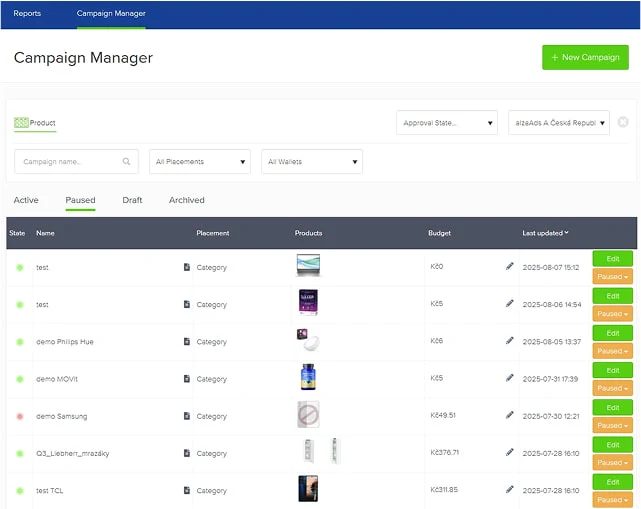Click the document icon in test TCL row

(x=186, y=490)
